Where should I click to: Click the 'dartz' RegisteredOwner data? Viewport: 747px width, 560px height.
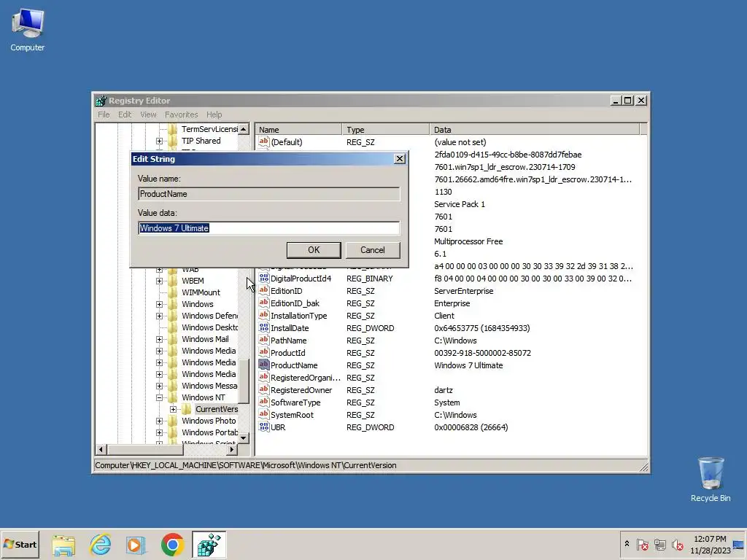(x=443, y=389)
